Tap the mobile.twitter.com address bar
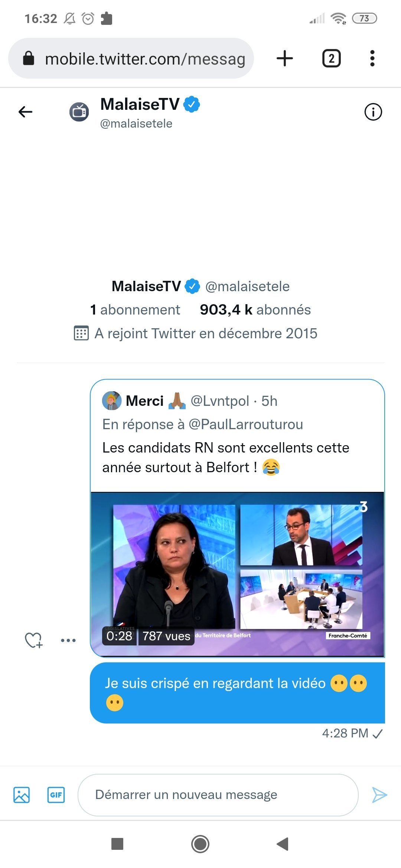Viewport: 401px width, 868px height. point(145,59)
